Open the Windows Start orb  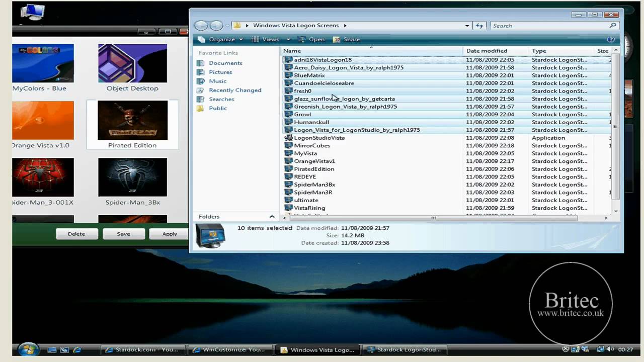[x=28, y=349]
